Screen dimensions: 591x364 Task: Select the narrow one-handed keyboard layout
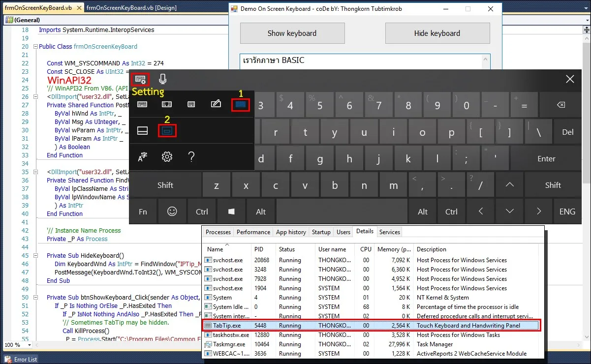(191, 104)
